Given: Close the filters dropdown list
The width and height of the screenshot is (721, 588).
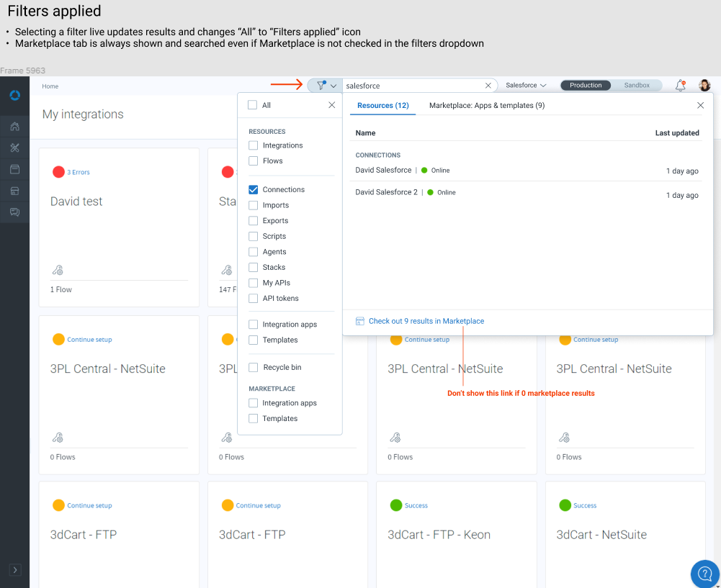Looking at the screenshot, I should [331, 105].
